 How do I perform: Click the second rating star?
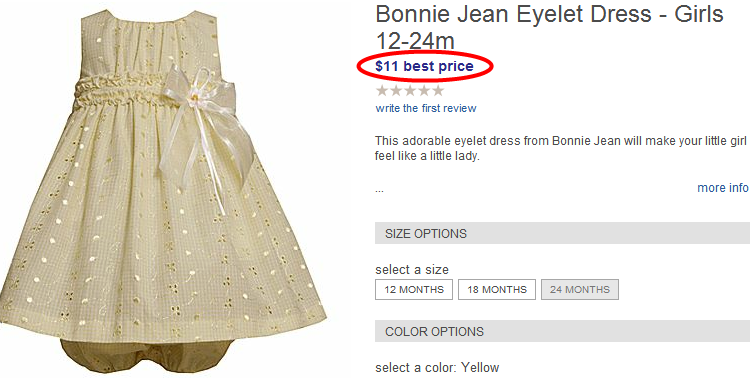click(396, 90)
